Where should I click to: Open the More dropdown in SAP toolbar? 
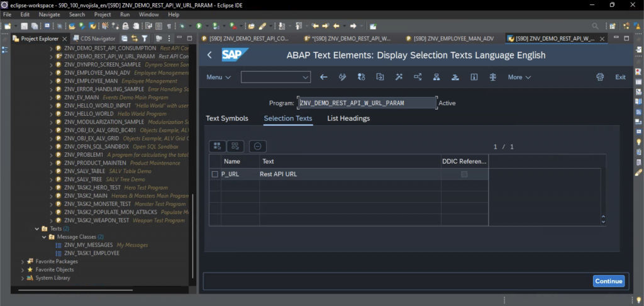519,77
